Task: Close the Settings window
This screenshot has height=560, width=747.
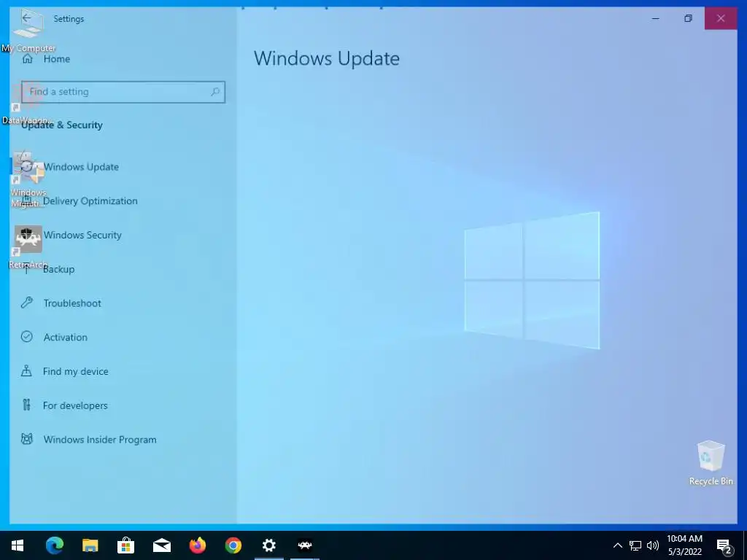Action: coord(721,18)
